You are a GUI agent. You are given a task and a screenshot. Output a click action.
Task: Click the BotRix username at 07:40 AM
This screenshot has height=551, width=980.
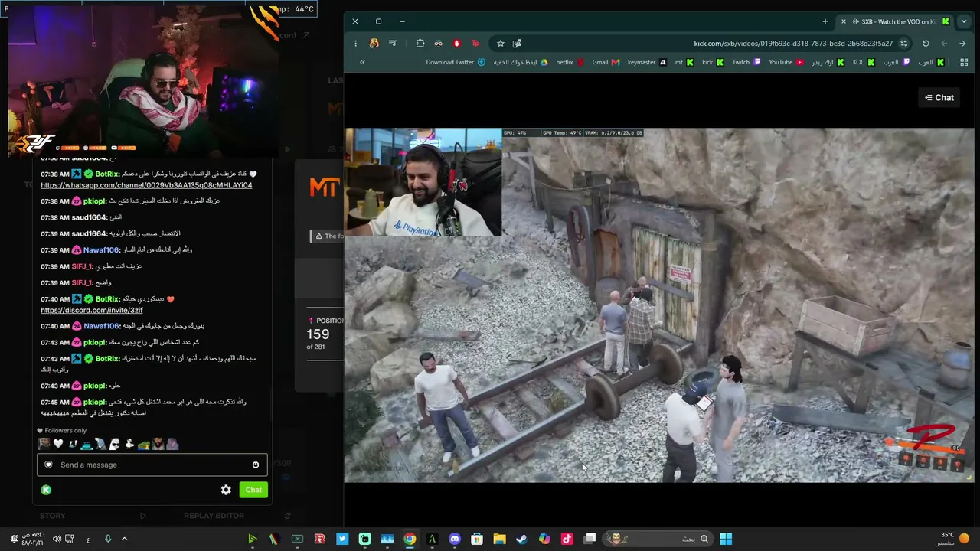(x=107, y=298)
